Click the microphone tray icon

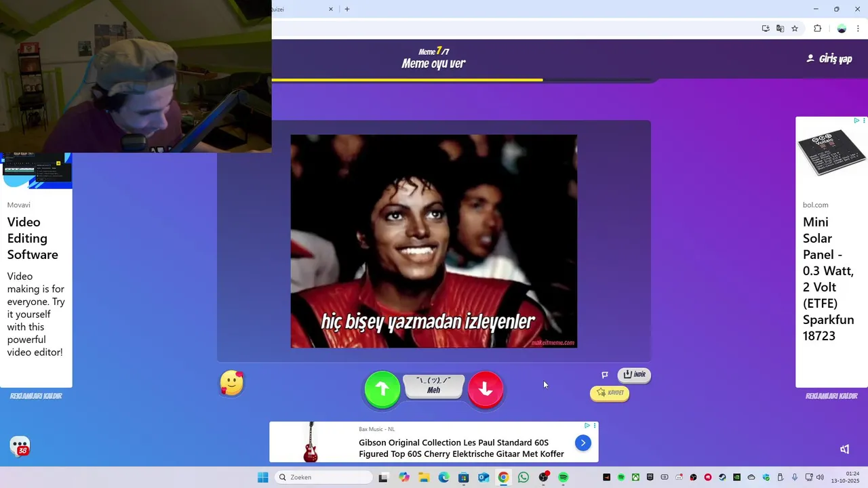tap(795, 477)
